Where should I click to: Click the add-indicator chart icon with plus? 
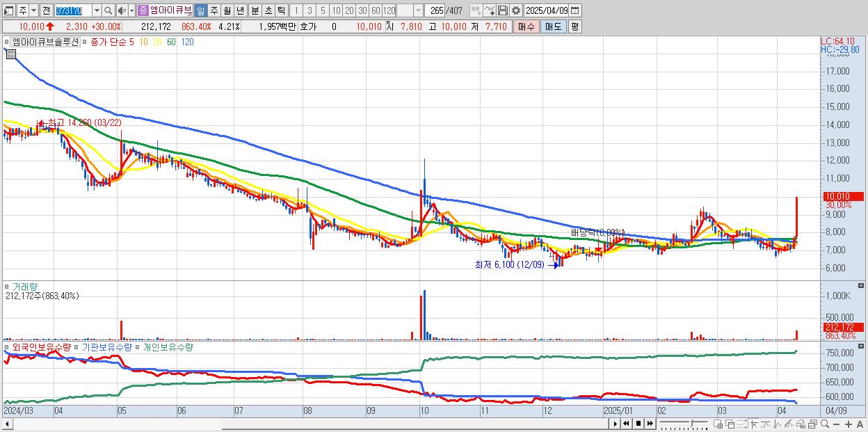(490, 10)
